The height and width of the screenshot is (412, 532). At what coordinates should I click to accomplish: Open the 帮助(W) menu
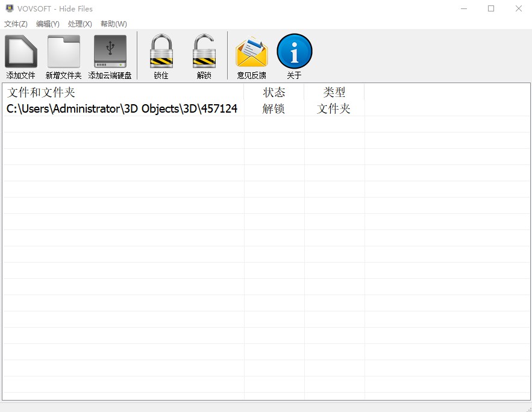[x=114, y=23]
